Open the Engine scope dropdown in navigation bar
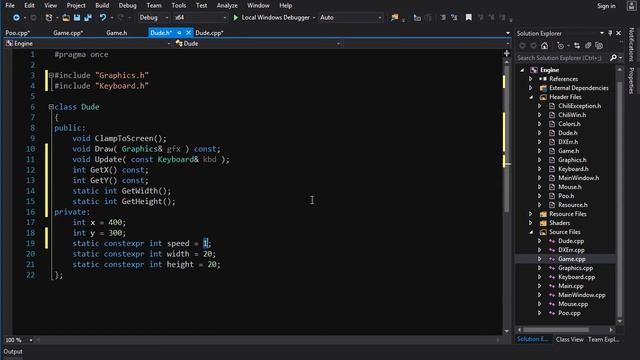 coord(88,44)
